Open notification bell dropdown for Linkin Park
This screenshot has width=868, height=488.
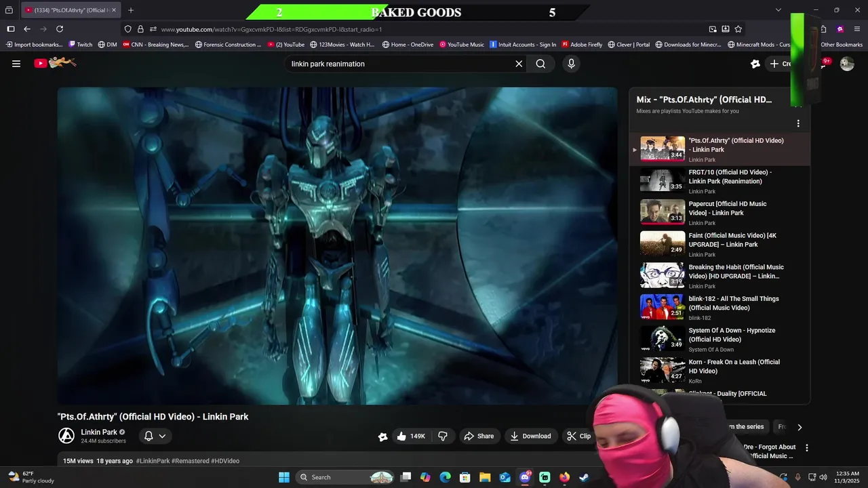(x=155, y=436)
